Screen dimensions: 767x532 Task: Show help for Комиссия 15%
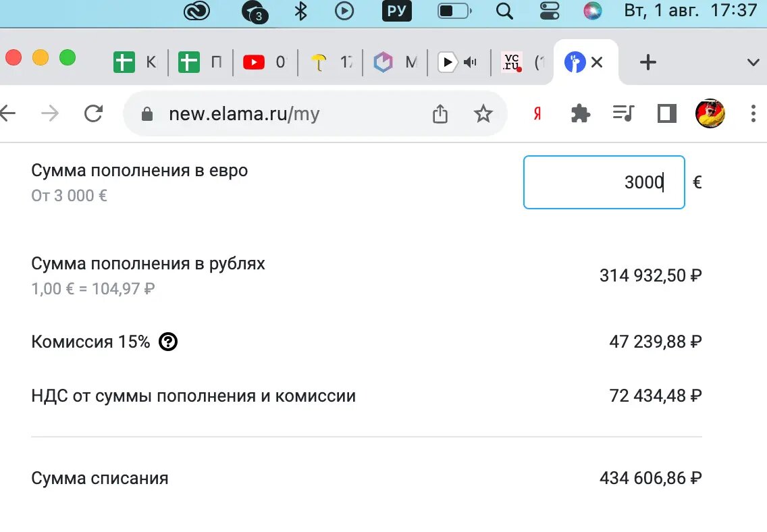(167, 342)
